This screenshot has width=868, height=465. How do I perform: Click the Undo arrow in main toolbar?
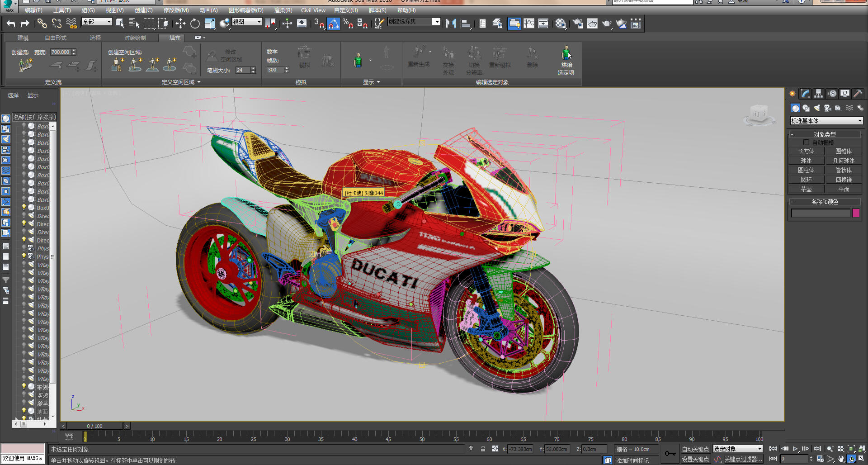click(x=11, y=24)
